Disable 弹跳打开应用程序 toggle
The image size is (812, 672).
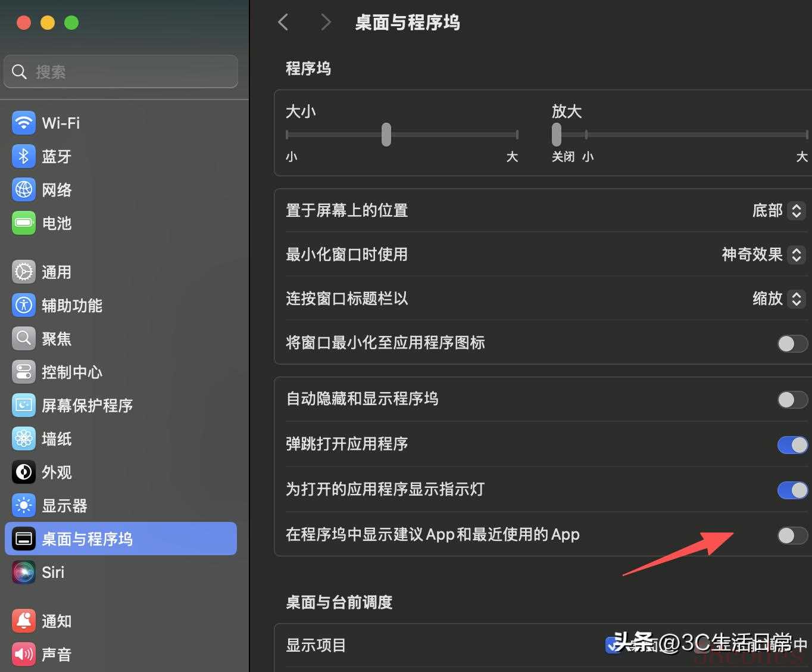point(792,444)
